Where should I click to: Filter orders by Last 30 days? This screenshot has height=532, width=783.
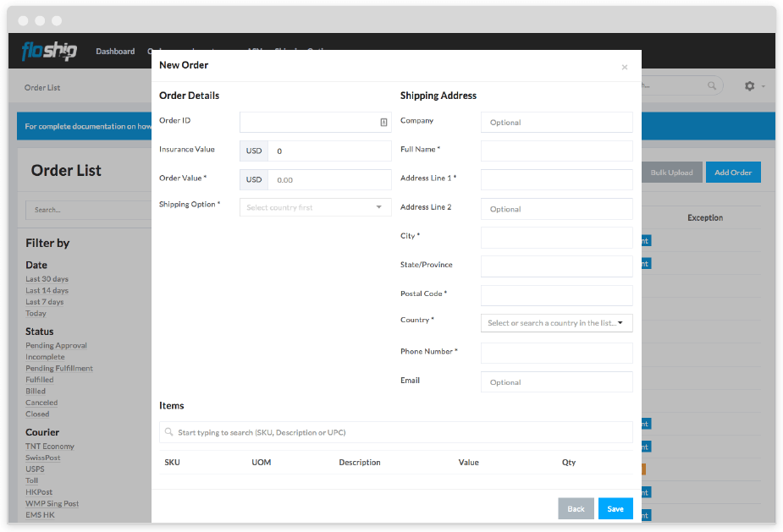pyautogui.click(x=47, y=279)
